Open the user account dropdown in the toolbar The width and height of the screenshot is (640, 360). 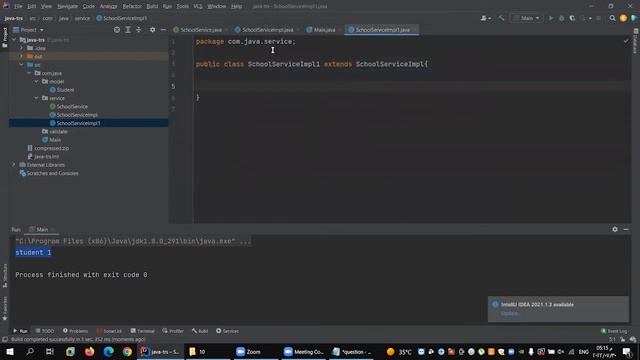pos(485,18)
